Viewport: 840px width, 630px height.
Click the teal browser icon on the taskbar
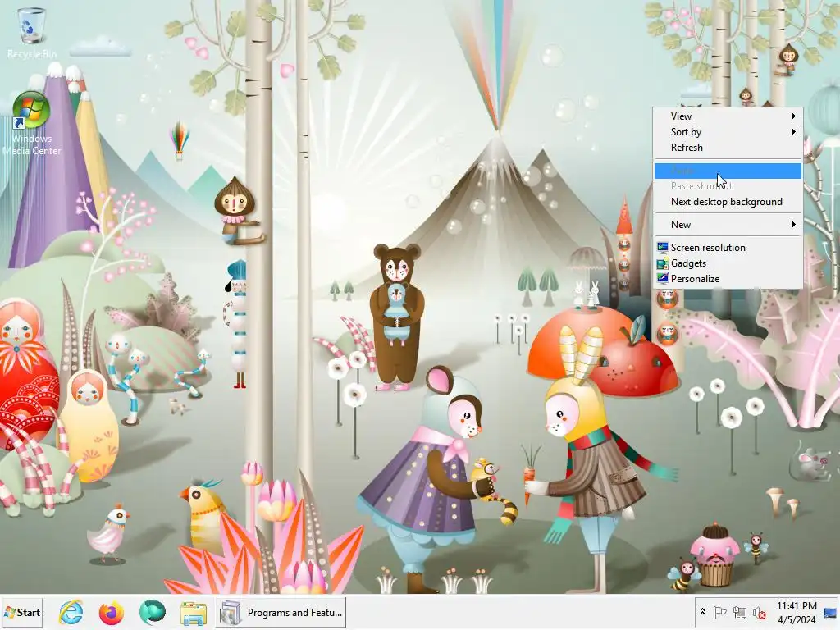coord(152,612)
